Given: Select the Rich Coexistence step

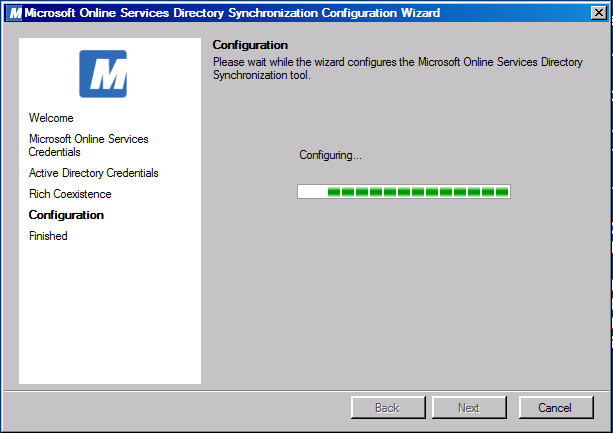Looking at the screenshot, I should (x=70, y=194).
